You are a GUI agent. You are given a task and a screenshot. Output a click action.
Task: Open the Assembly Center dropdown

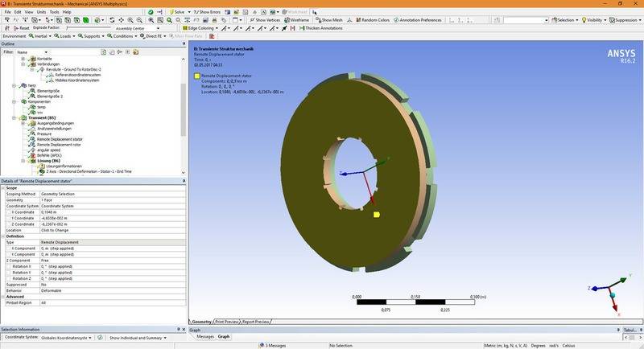tap(138, 28)
